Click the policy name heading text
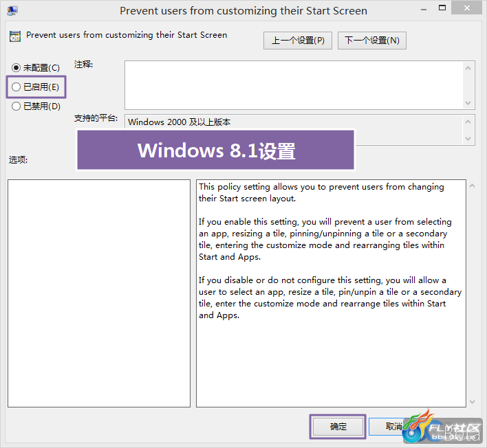The height and width of the screenshot is (448, 487). (127, 35)
